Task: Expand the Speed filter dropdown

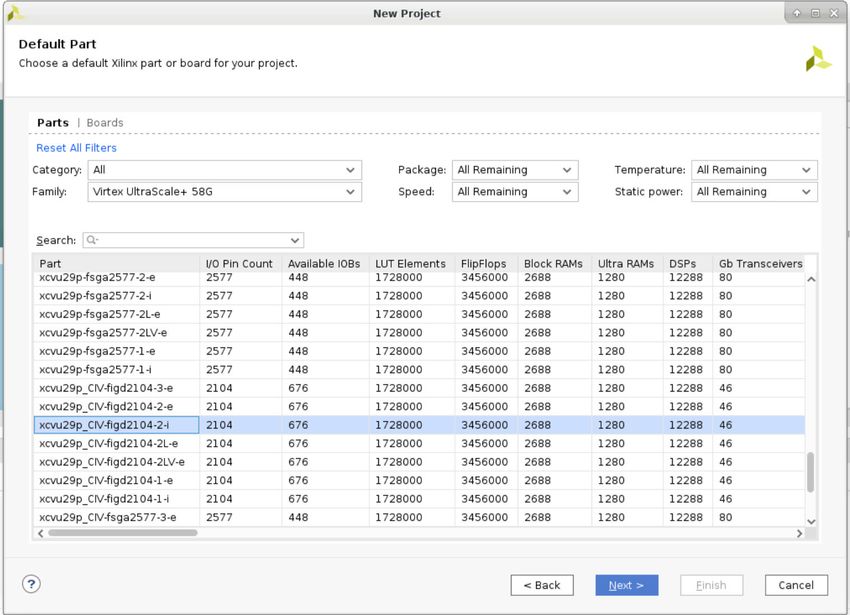Action: coord(515,191)
